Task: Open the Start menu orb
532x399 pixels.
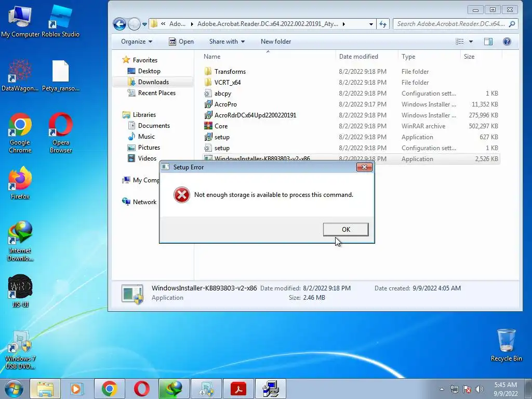Action: click(14, 389)
